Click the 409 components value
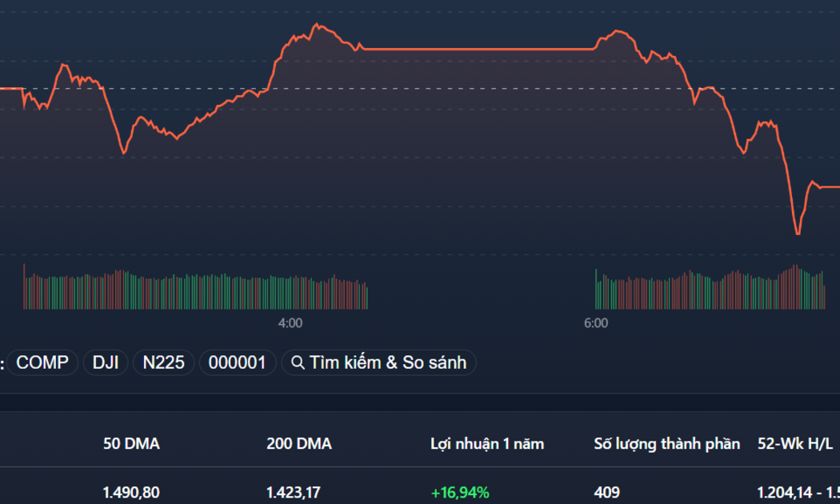 click(x=607, y=492)
